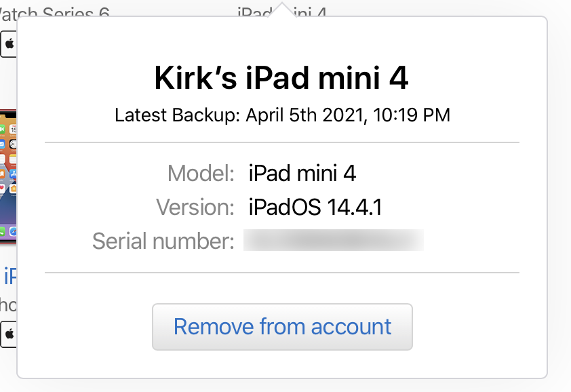
Task: Click the Serial number: field label
Action: coord(163,241)
